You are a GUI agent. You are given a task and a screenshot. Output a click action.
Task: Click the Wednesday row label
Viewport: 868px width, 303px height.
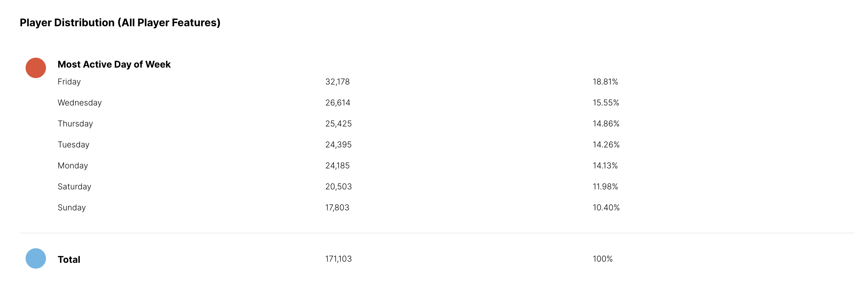79,103
